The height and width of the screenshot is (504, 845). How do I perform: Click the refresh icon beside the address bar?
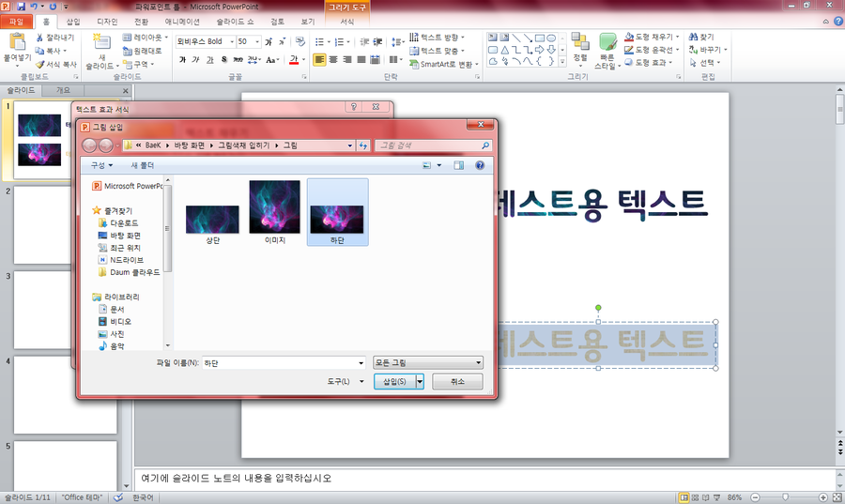pyautogui.click(x=363, y=145)
